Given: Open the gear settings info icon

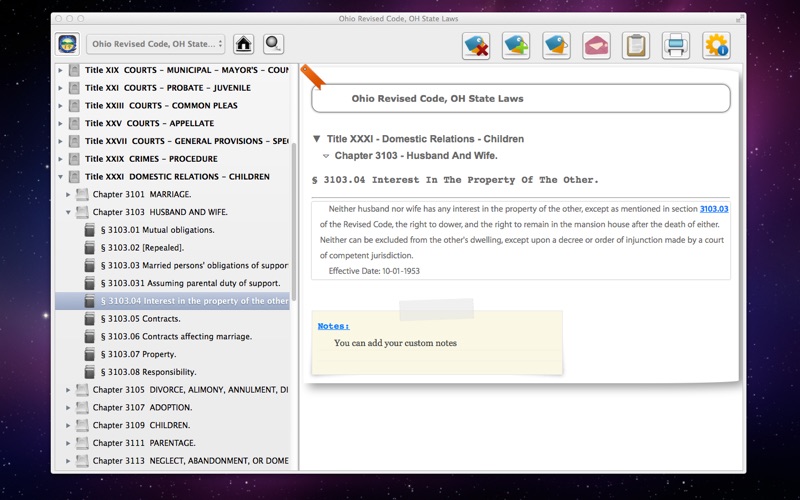Looking at the screenshot, I should pyautogui.click(x=716, y=45).
